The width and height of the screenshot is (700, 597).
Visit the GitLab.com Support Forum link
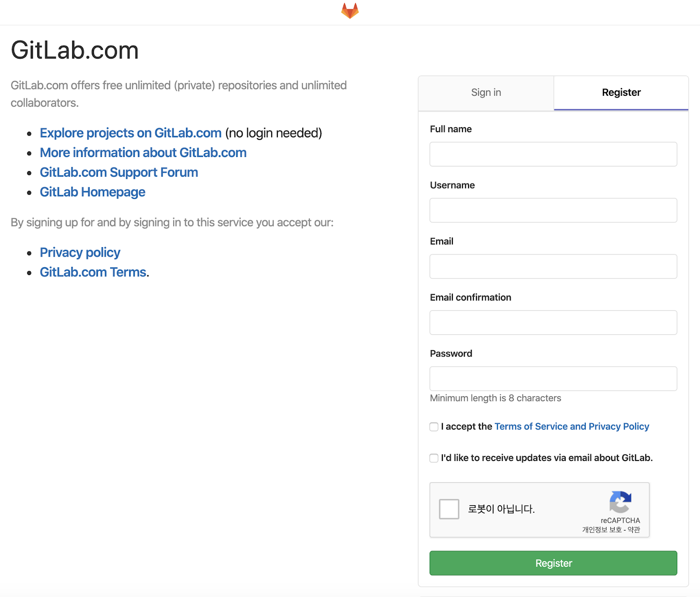(119, 172)
